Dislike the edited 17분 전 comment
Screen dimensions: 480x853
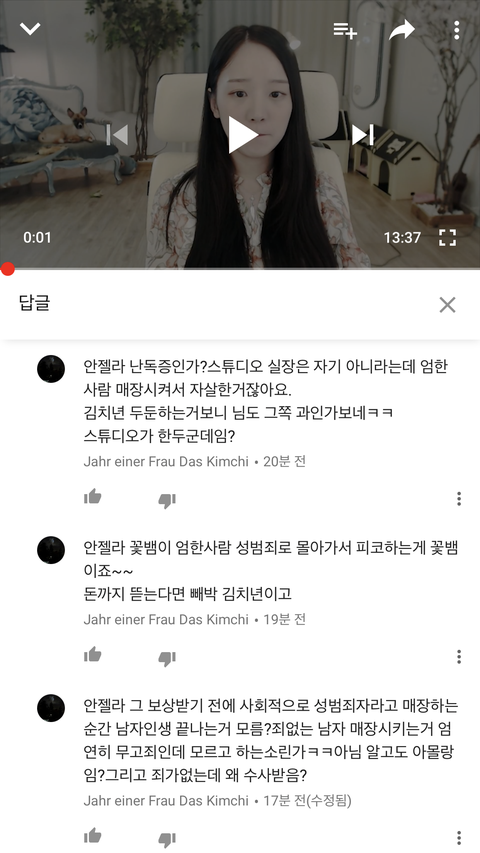click(x=167, y=839)
